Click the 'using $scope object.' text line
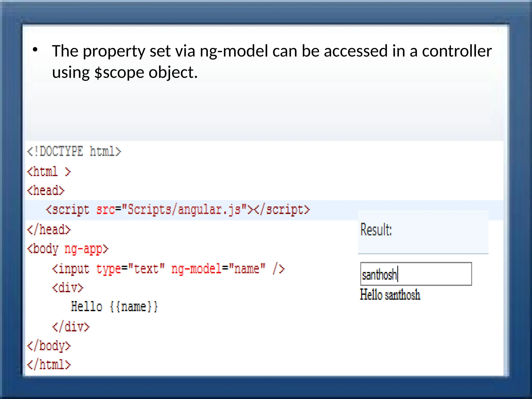Screen dimensions: 532x399 point(125,72)
